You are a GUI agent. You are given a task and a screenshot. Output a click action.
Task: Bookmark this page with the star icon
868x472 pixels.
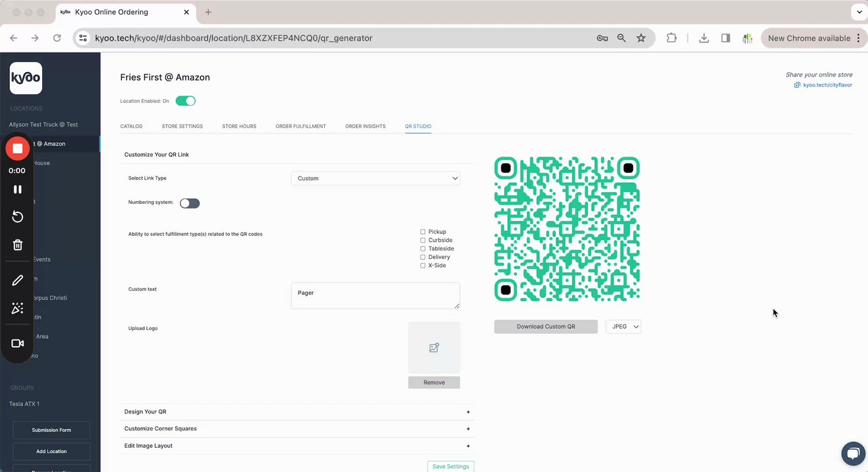coord(641,38)
